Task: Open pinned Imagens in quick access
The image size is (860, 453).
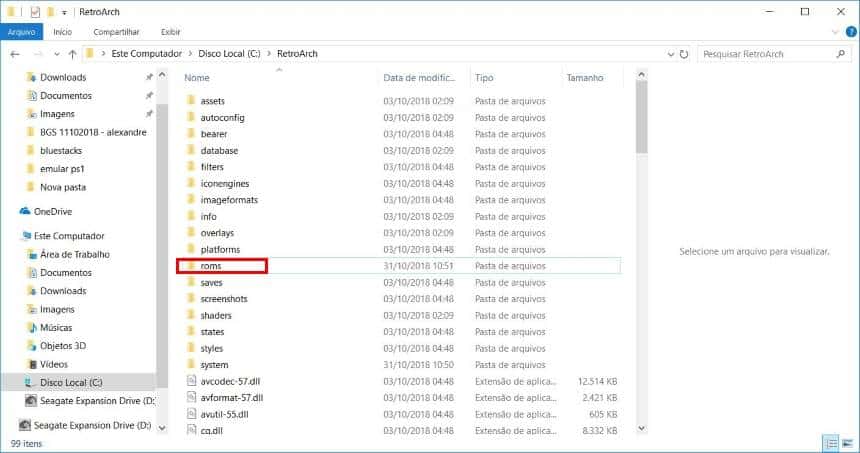Action: pos(57,114)
